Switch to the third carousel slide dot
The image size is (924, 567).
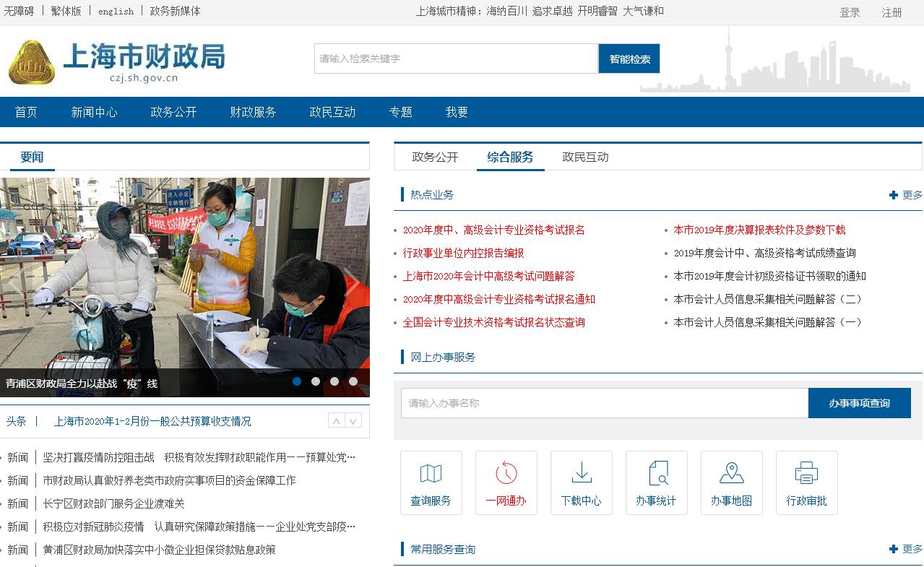[334, 381]
